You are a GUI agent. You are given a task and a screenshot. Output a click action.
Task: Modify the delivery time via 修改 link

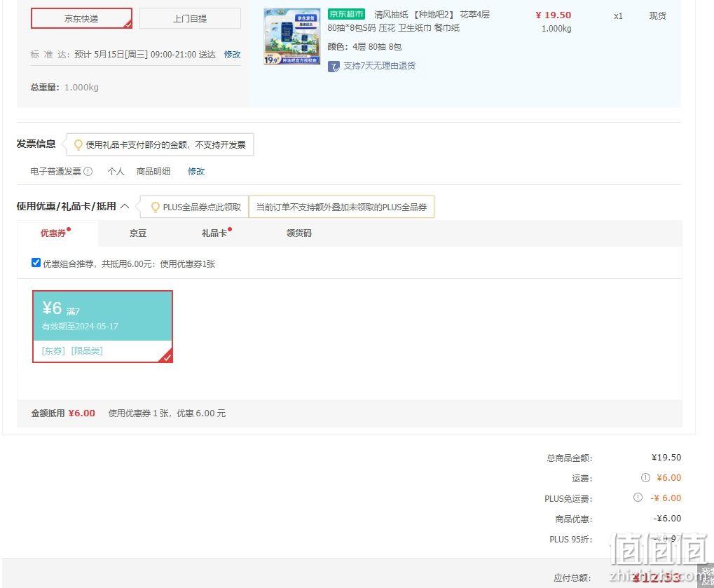tap(232, 55)
